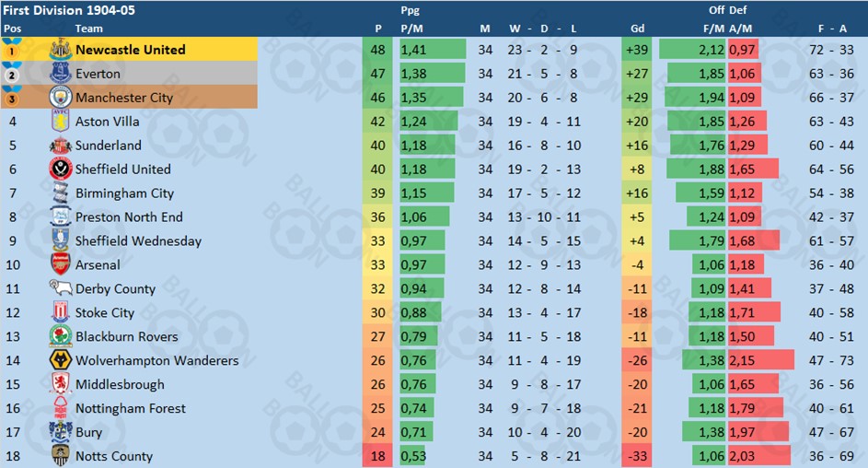
Task: Click the gold first-place medal badge
Action: pos(13,50)
